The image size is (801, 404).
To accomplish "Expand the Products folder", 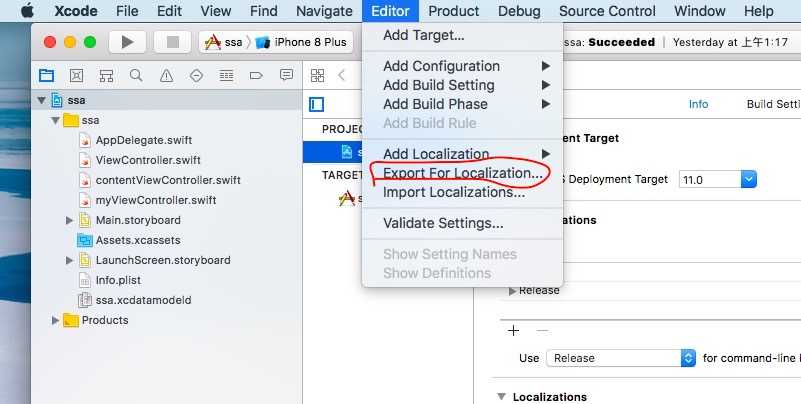I will [55, 320].
